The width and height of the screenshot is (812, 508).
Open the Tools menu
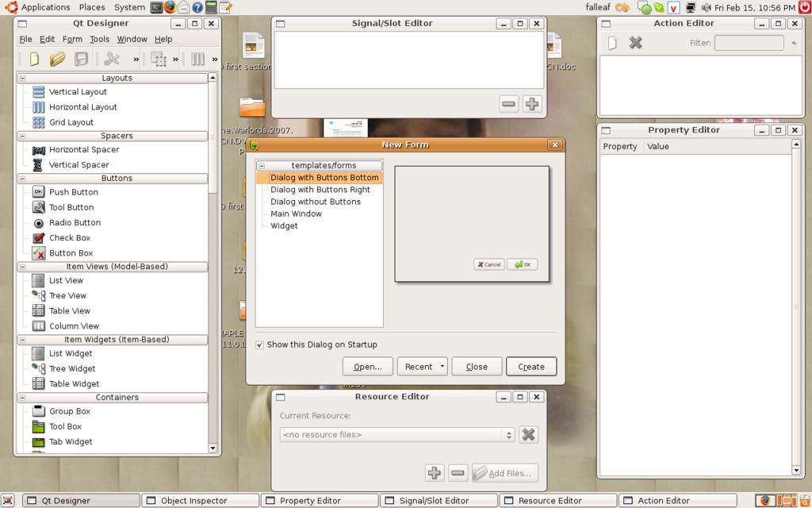(x=99, y=40)
